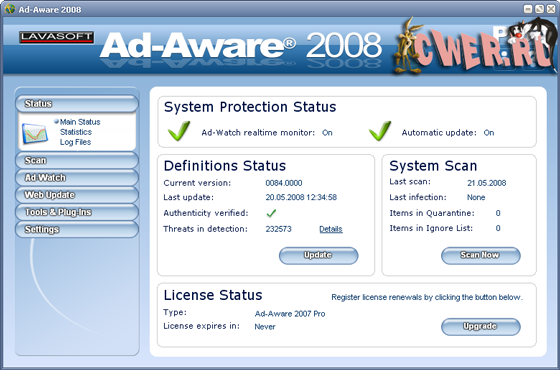
Task: Click the Update definitions button
Action: pos(318,255)
